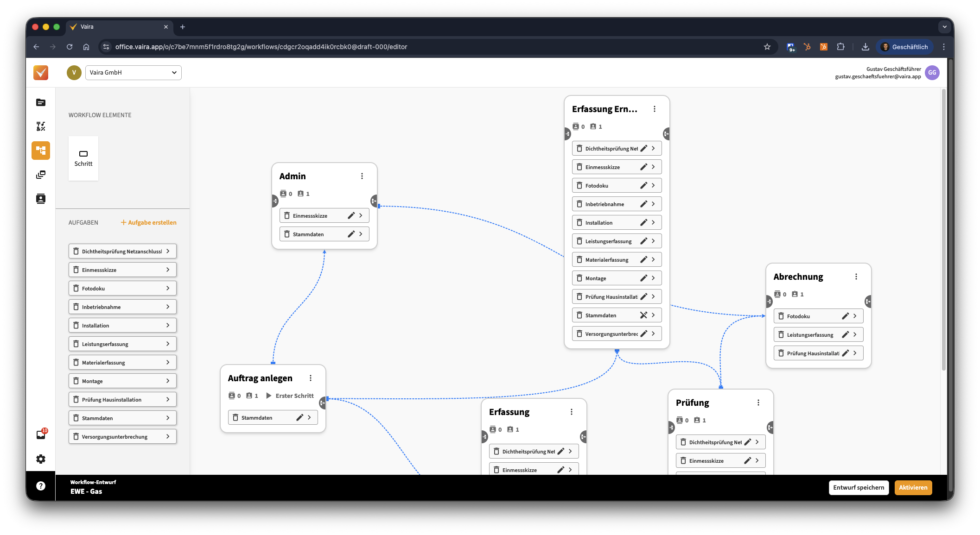Screen dimensions: 980x535
Task: Click the help question mark icon
Action: 41,486
